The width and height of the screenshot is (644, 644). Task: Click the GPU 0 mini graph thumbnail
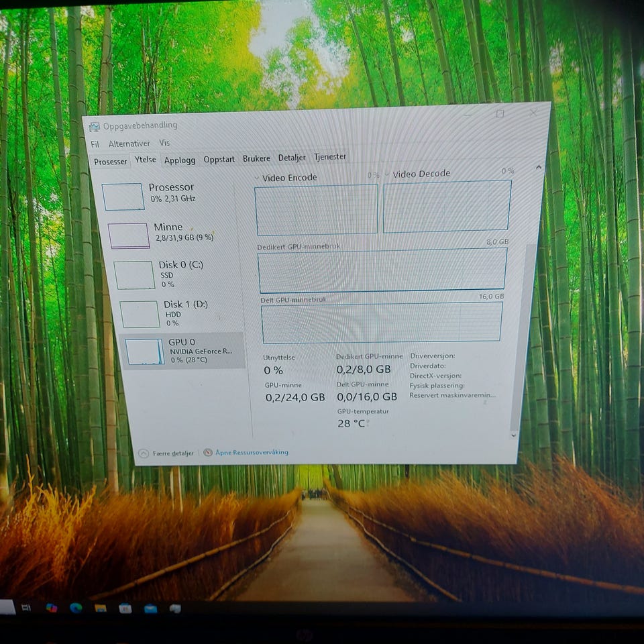pyautogui.click(x=145, y=352)
